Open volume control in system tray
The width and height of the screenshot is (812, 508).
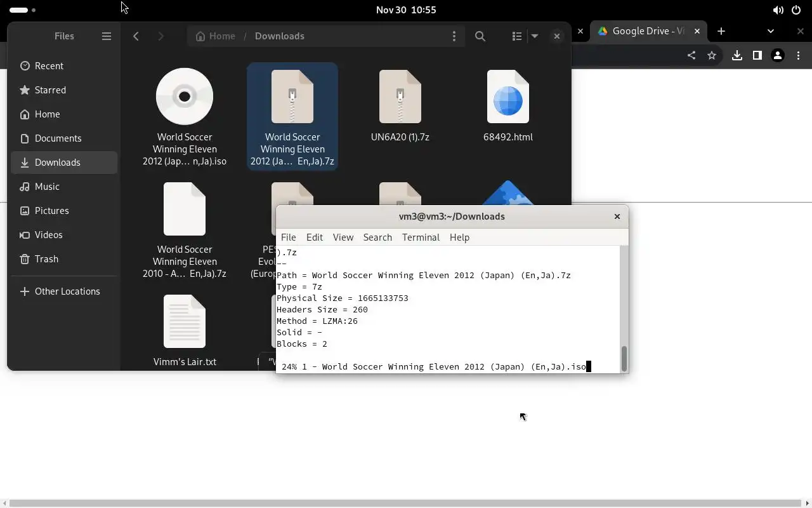click(x=778, y=10)
